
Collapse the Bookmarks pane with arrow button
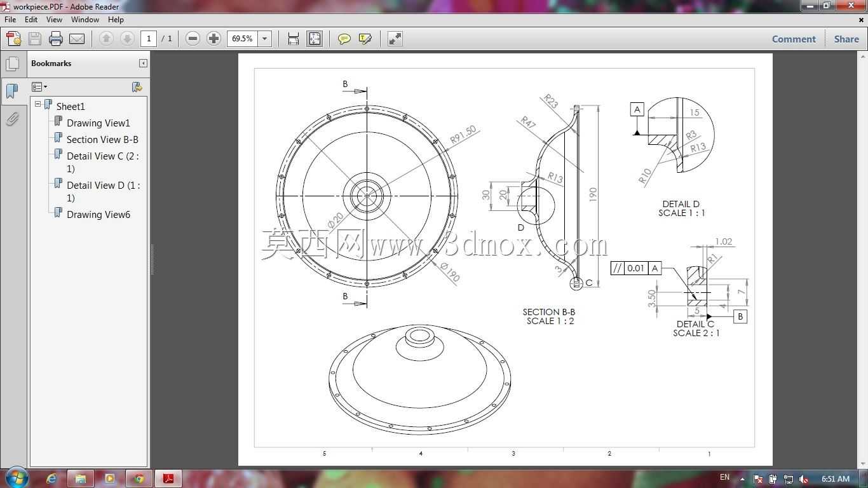143,64
